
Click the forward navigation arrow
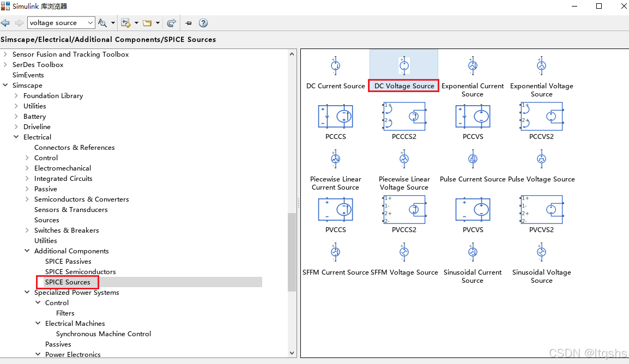19,23
